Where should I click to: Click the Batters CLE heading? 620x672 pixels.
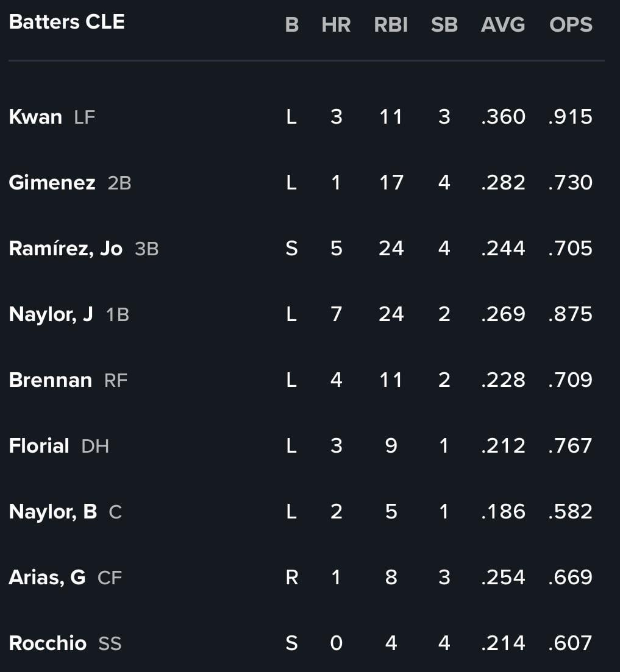[x=67, y=23]
